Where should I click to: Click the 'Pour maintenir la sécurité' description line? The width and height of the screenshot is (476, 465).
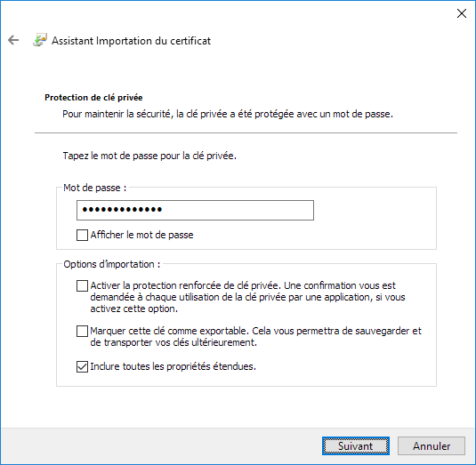pos(228,114)
